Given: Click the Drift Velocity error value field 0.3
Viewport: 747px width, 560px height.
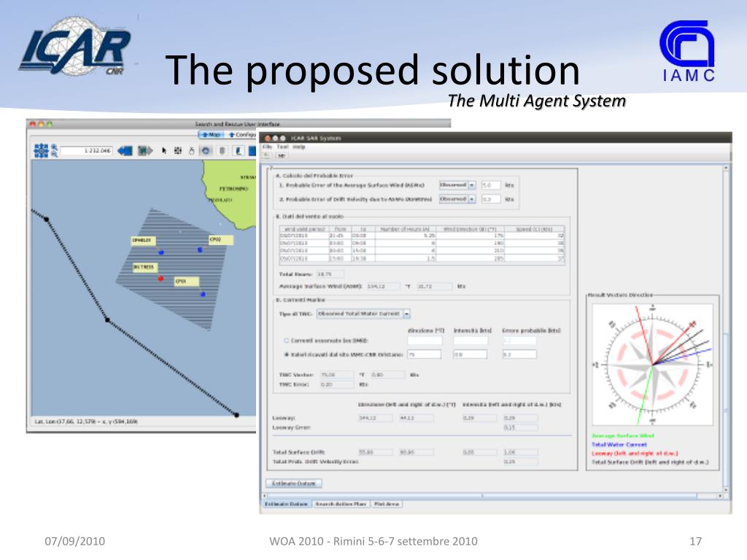Looking at the screenshot, I should pos(491,199).
